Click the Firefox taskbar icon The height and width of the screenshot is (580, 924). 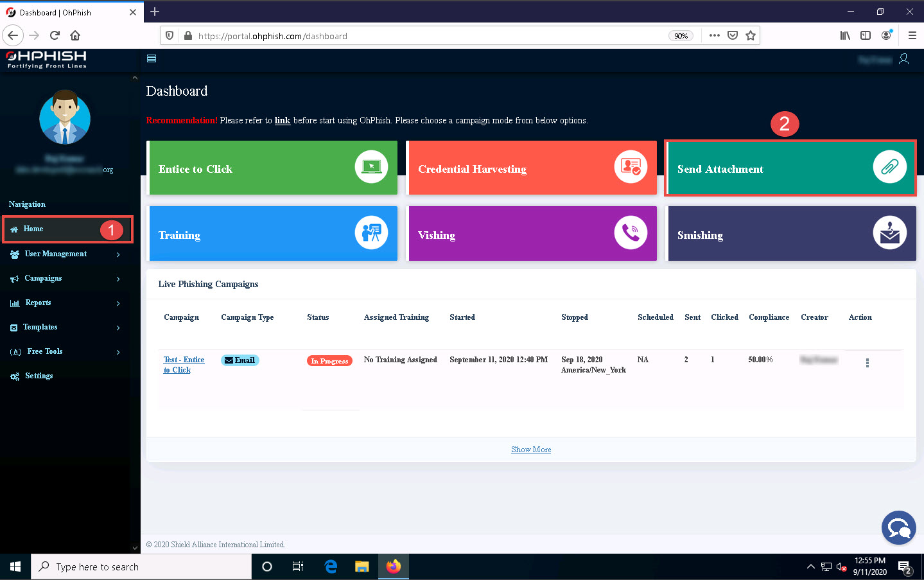(394, 567)
